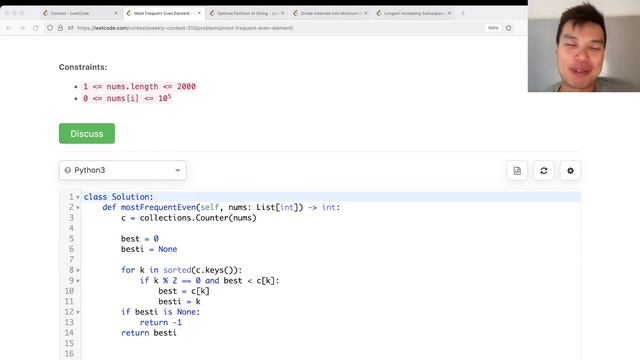The image size is (640, 360).
Task: Click the 'besti = None' code line
Action: coord(149,249)
